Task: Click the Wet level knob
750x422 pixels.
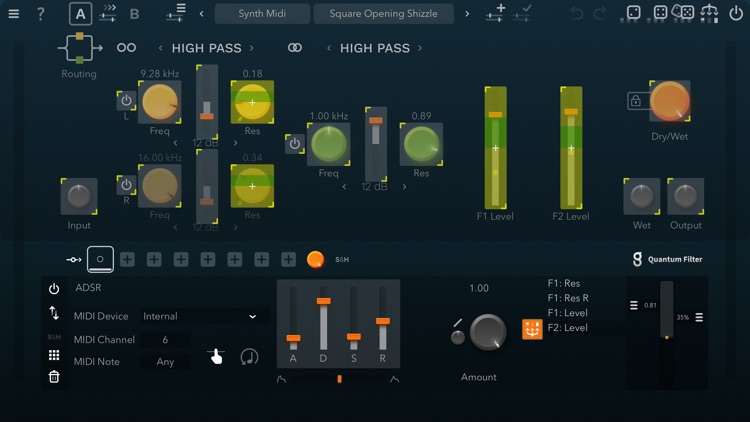Action: 641,196
